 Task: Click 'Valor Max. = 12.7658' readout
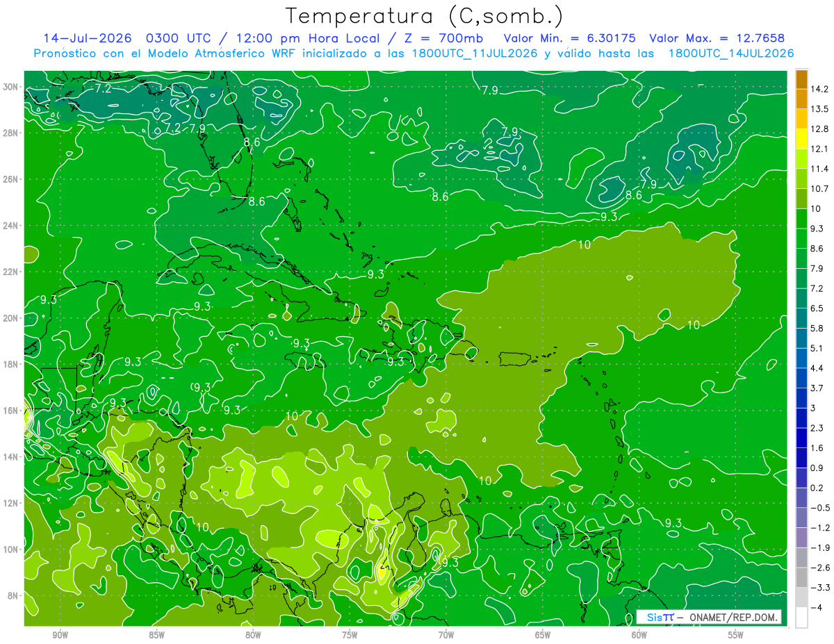[x=719, y=38]
